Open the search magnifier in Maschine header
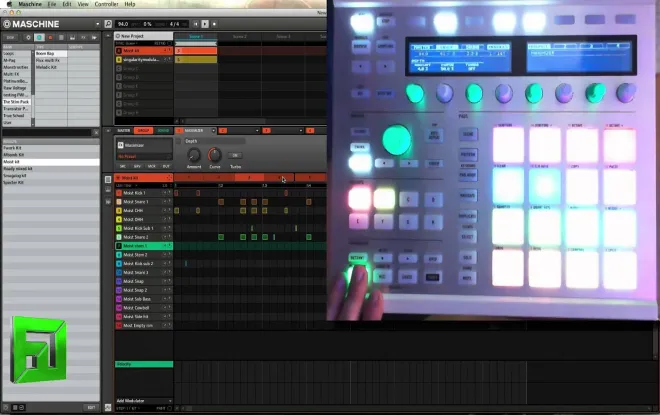The image size is (660, 415). [x=108, y=24]
